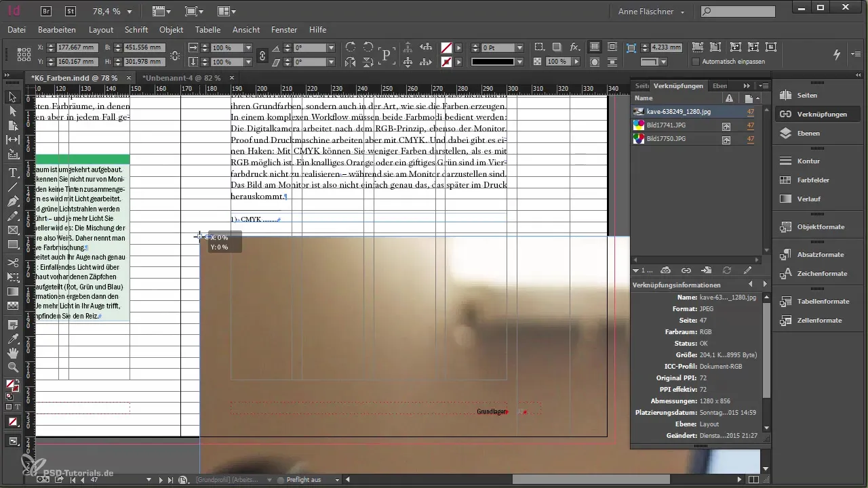Open the Absatzformate panel button
Image resolution: width=868 pixels, height=488 pixels.
click(818, 254)
